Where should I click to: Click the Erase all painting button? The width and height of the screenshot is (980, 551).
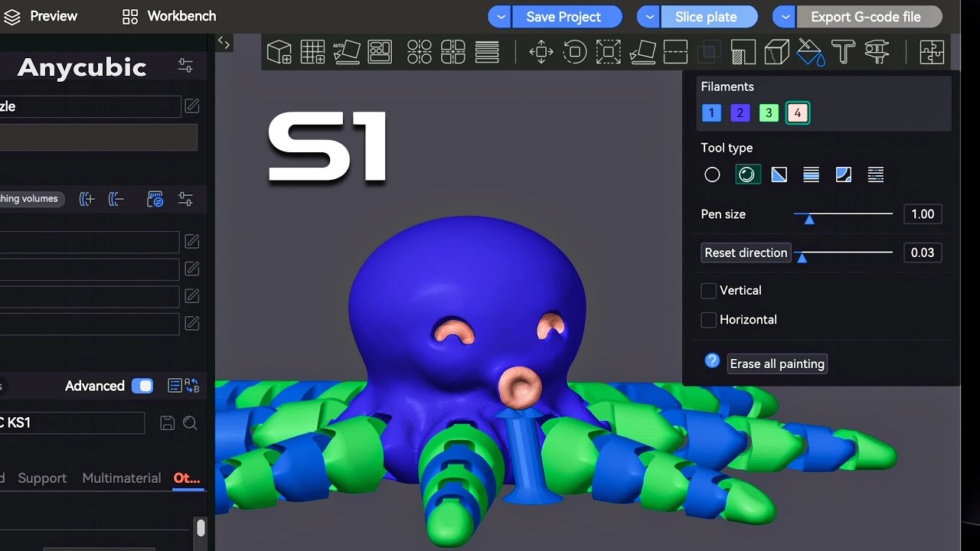pyautogui.click(x=777, y=364)
